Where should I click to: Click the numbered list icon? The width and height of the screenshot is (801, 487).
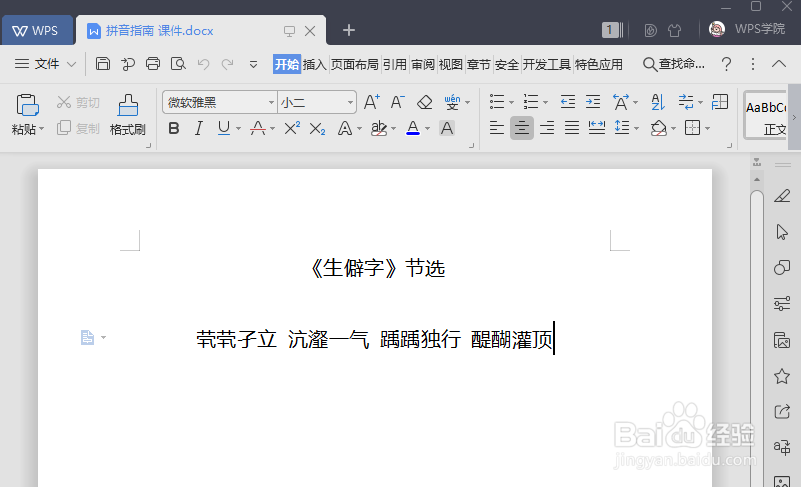click(531, 102)
